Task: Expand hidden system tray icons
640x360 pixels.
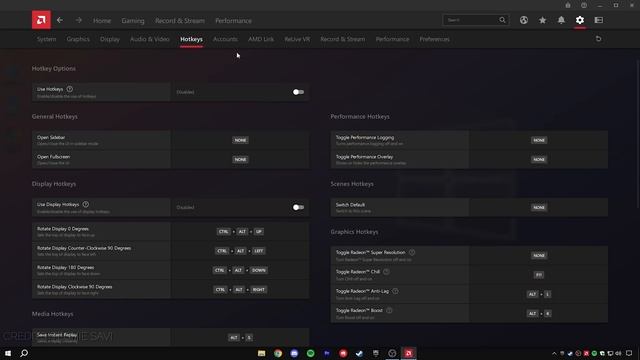Action: click(554, 353)
